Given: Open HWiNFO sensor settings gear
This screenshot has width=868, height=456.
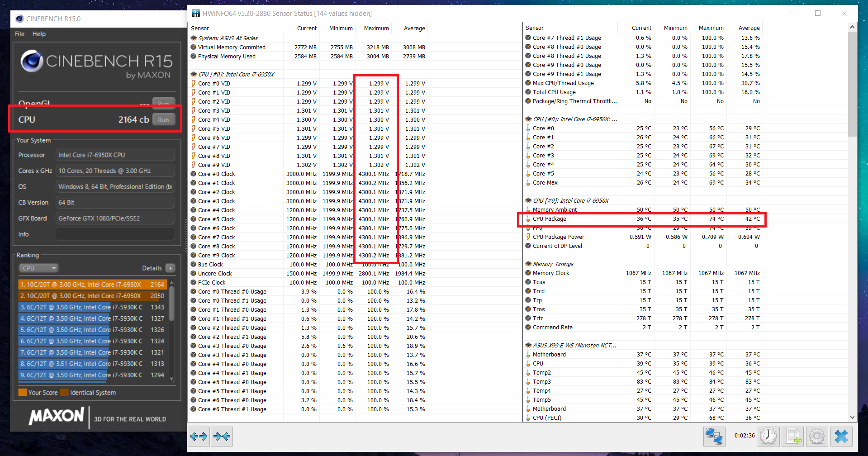Looking at the screenshot, I should [816, 437].
